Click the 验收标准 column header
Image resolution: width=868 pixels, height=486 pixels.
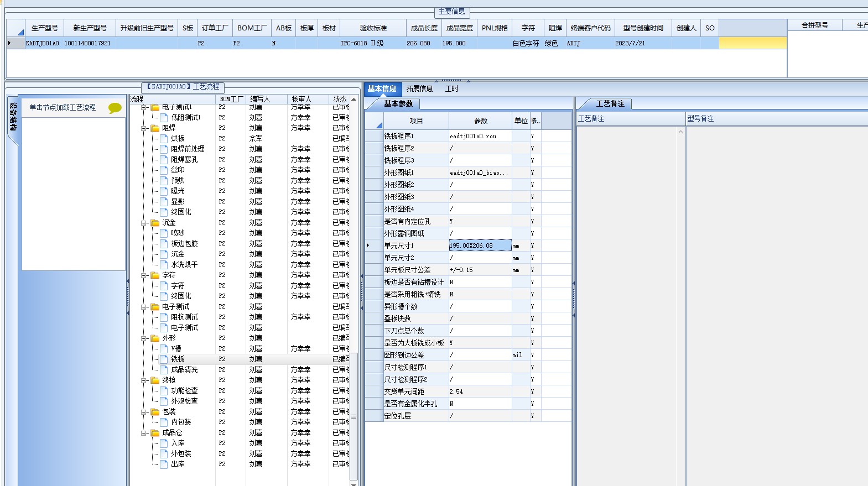click(x=373, y=28)
